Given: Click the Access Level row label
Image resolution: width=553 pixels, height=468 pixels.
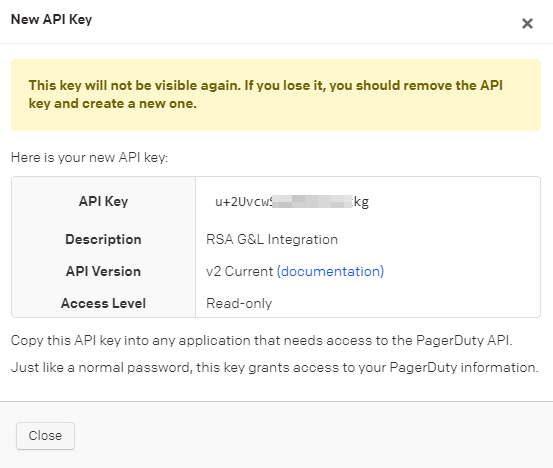Looking at the screenshot, I should 103,303.
